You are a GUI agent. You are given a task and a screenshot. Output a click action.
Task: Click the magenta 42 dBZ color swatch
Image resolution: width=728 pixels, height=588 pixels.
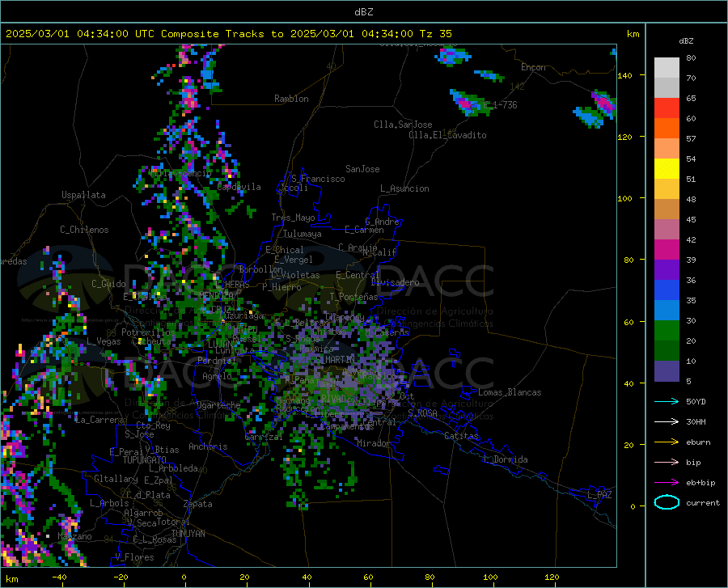(667, 250)
